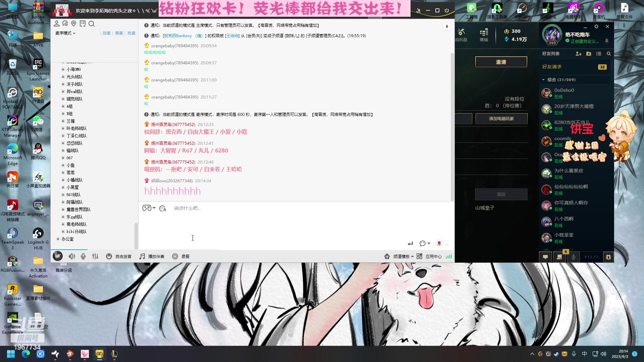
Task: Start recording with the 录音 button
Action: tap(181, 256)
